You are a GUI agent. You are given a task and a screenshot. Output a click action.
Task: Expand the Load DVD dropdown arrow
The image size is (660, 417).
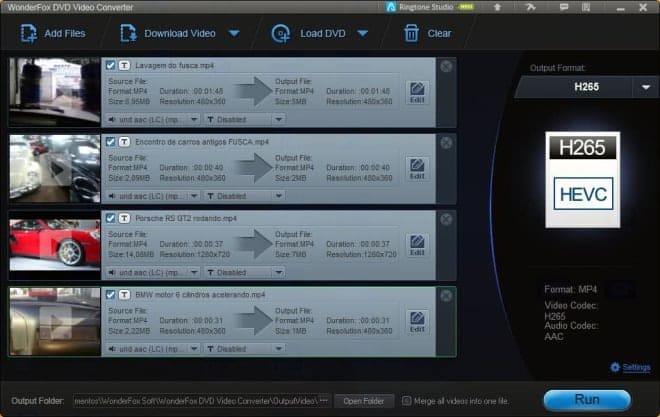tap(363, 33)
